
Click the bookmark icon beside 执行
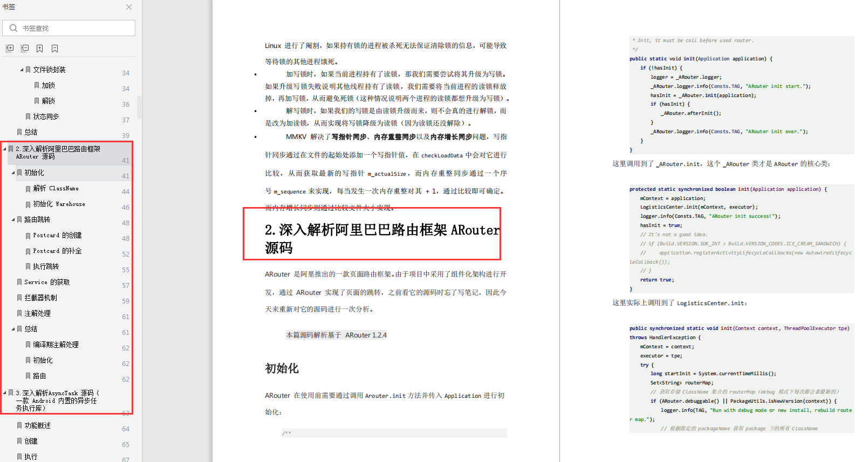coord(19,457)
